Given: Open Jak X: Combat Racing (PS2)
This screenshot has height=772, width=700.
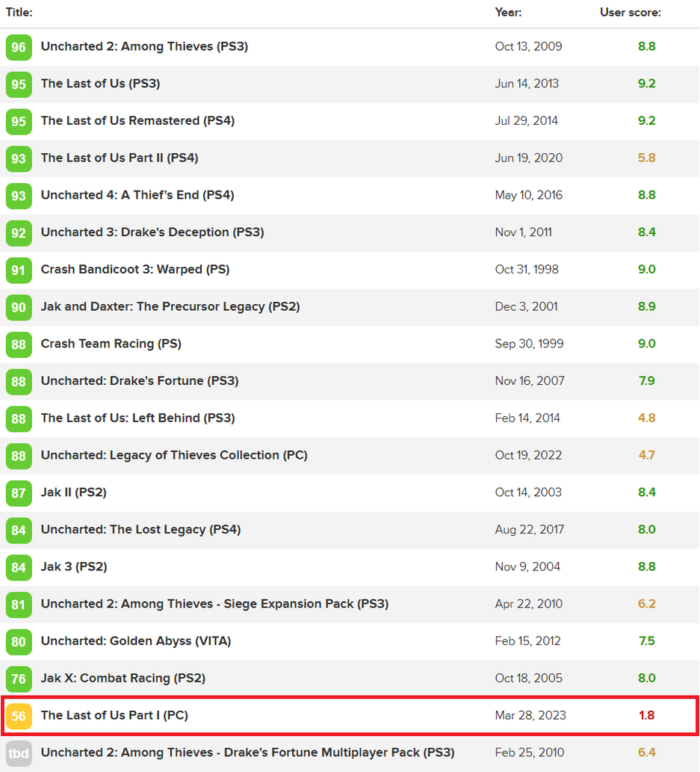Looking at the screenshot, I should pyautogui.click(x=123, y=679).
